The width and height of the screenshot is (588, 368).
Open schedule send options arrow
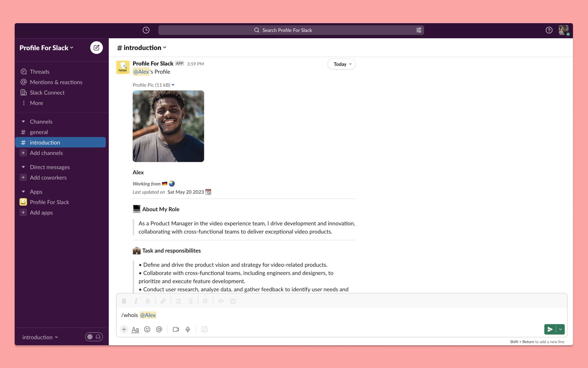[560, 329]
